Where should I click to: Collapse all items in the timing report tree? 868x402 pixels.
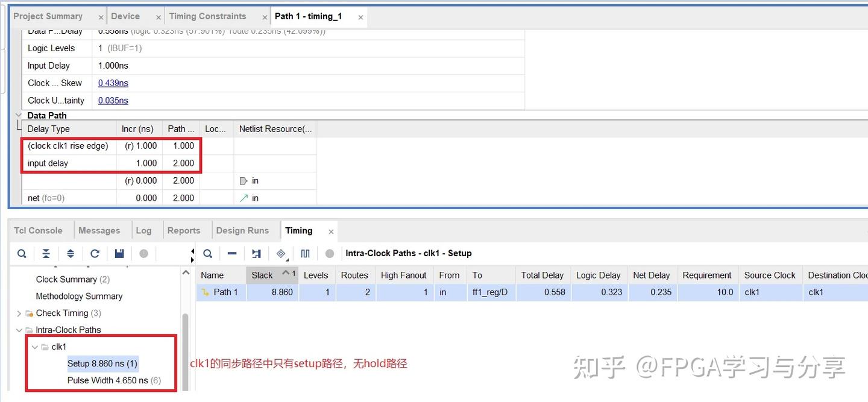point(46,253)
